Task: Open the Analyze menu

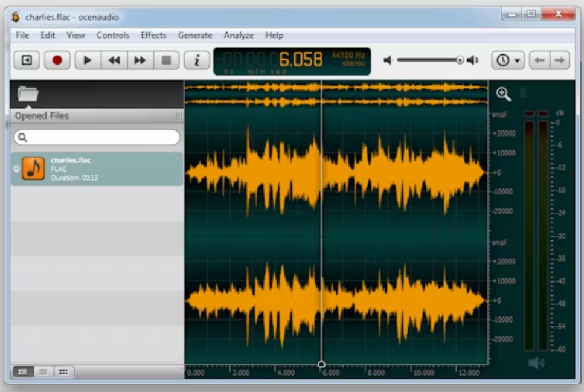Action: [x=239, y=36]
